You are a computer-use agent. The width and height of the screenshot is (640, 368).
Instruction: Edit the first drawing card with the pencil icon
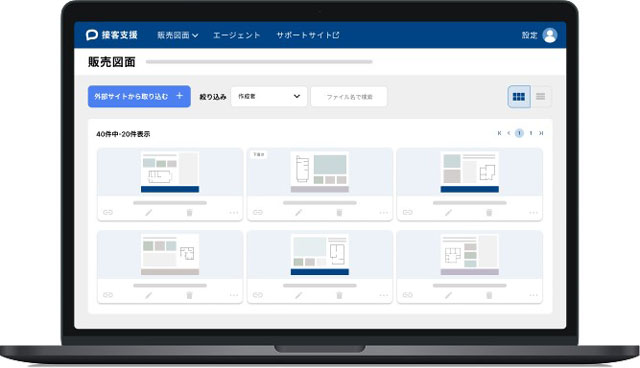tap(149, 213)
